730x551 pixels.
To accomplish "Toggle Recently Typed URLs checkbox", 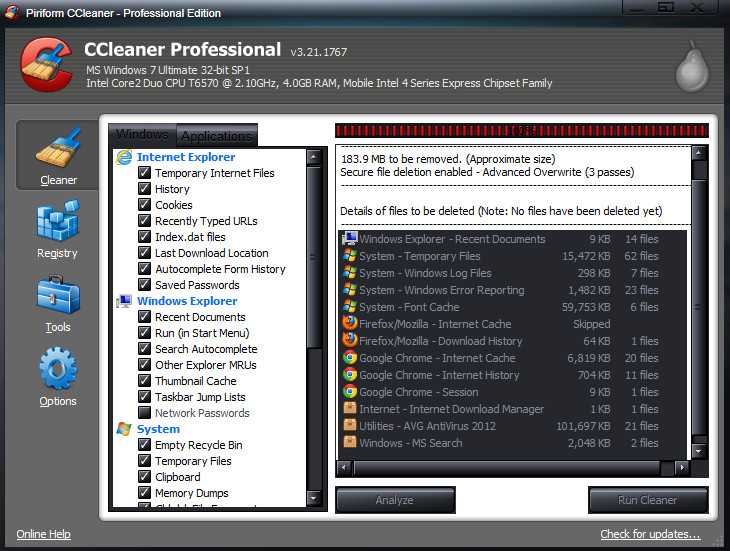I will [x=144, y=221].
